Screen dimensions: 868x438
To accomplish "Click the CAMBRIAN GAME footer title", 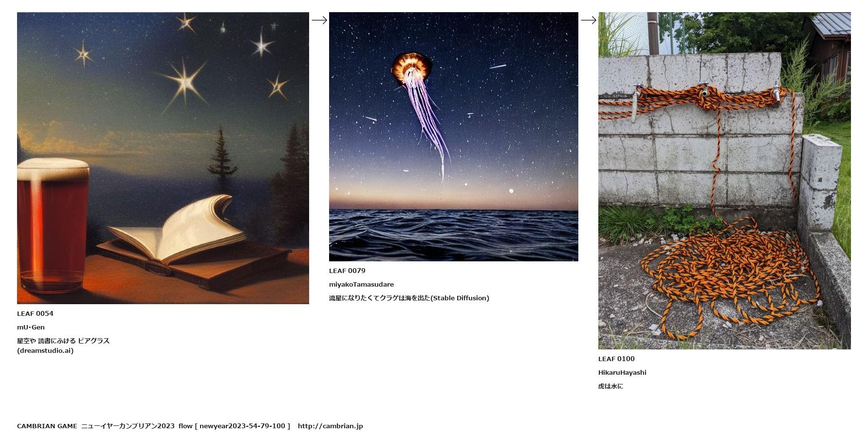I will point(47,426).
